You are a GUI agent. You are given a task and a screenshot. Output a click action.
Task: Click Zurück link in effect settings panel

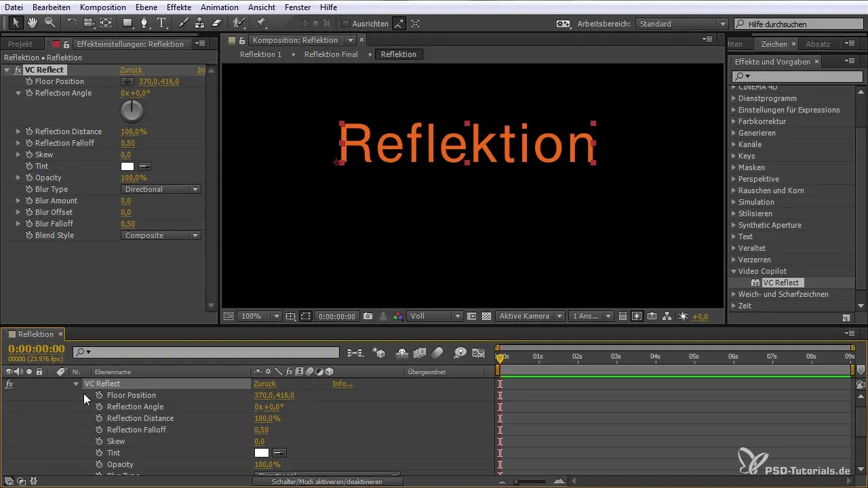click(x=131, y=70)
